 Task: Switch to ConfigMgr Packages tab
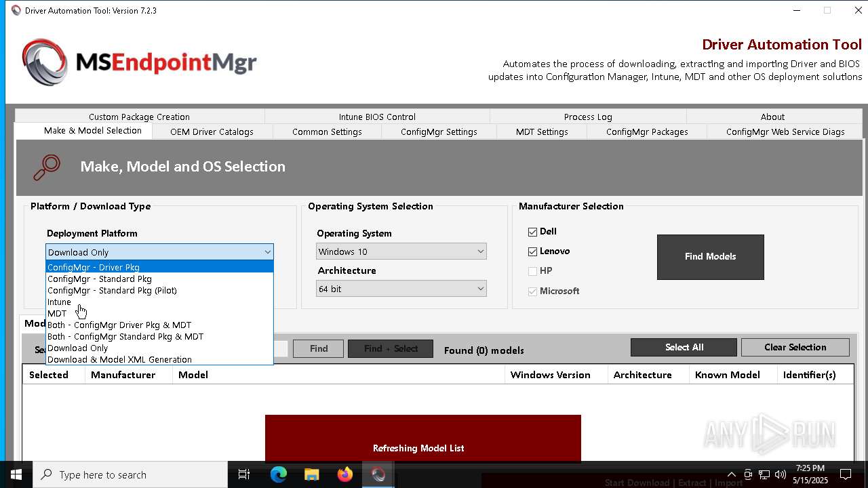(647, 131)
